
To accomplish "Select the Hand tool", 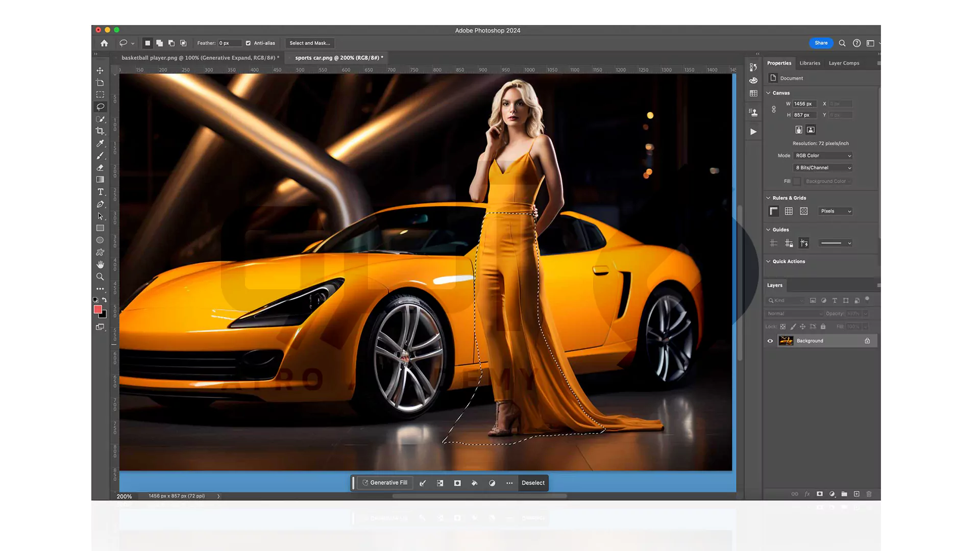I will pyautogui.click(x=100, y=265).
